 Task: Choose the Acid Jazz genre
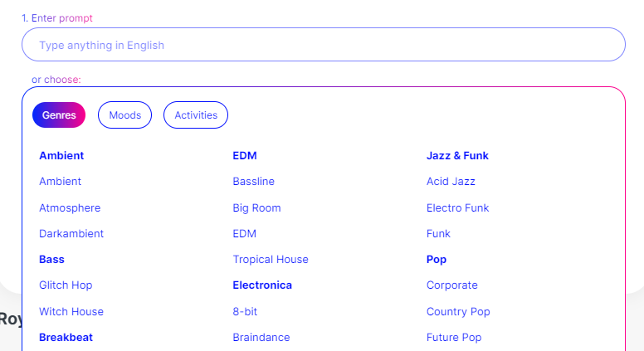click(x=451, y=181)
